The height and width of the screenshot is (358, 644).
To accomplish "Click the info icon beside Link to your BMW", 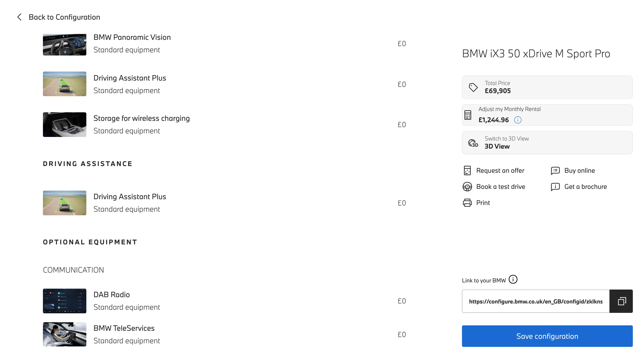I will point(513,279).
